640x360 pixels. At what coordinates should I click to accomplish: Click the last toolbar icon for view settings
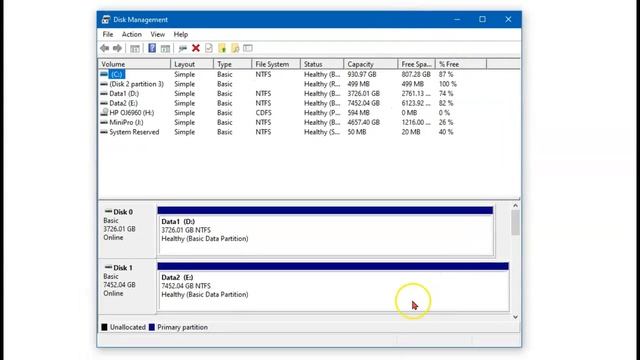point(248,48)
